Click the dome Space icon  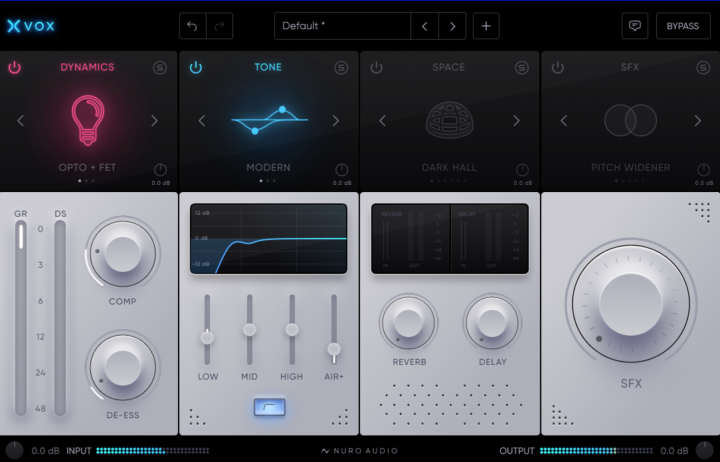pyautogui.click(x=450, y=120)
